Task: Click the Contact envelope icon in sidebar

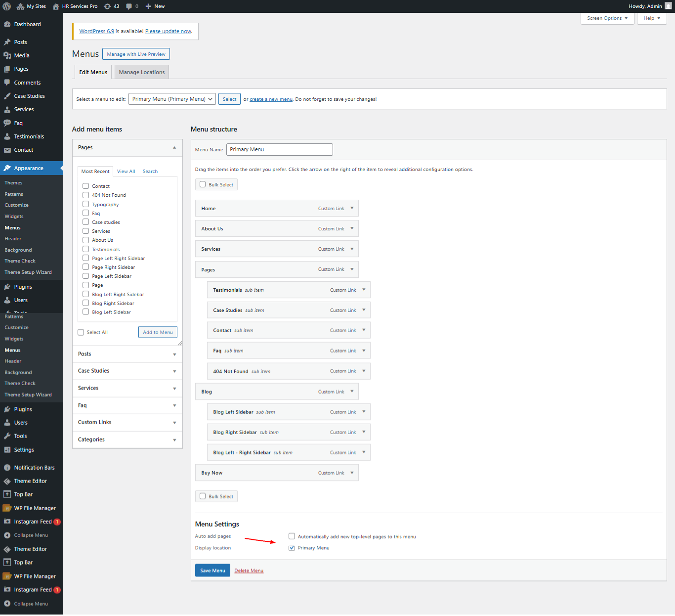Action: point(7,150)
